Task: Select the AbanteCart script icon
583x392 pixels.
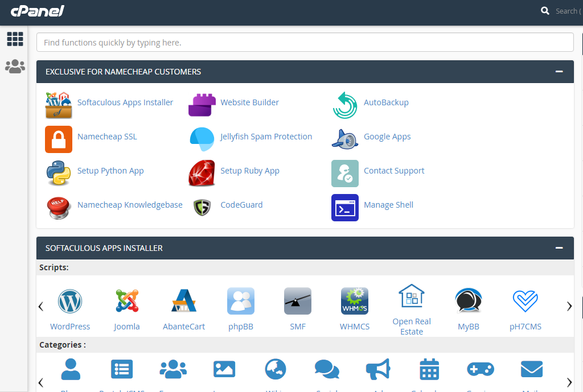Action: (x=184, y=300)
